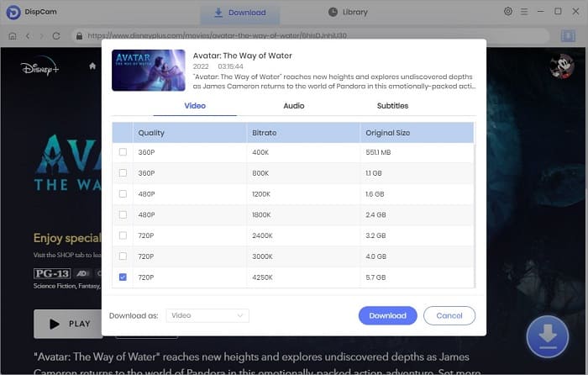Image resolution: width=588 pixels, height=375 pixels.
Task: Uncheck the 720P 4250K quality row
Action: [123, 277]
